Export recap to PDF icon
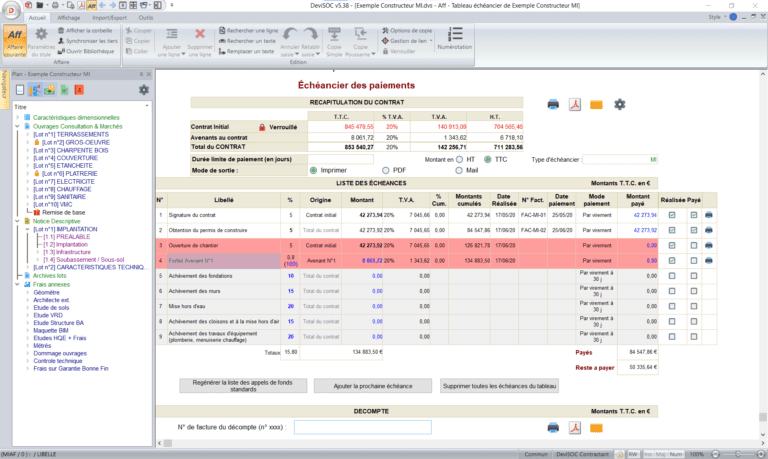Image resolution: width=768 pixels, height=459 pixels. pyautogui.click(x=575, y=104)
